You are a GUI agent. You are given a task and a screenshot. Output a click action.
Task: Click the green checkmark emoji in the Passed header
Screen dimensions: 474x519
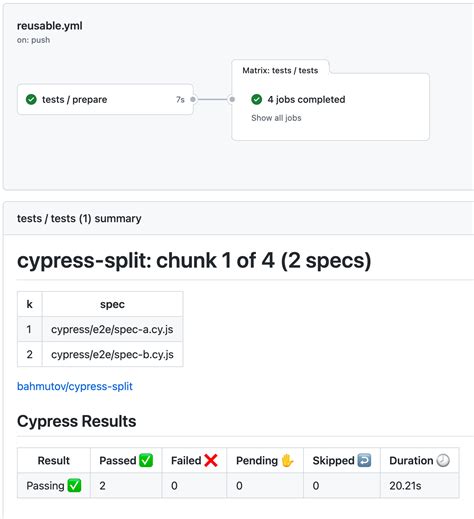(146, 460)
